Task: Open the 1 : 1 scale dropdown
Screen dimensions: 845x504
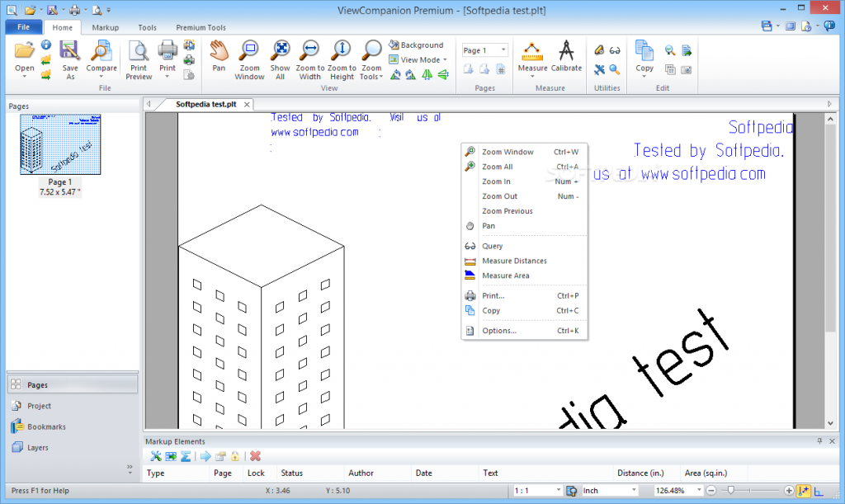Action: 558,491
